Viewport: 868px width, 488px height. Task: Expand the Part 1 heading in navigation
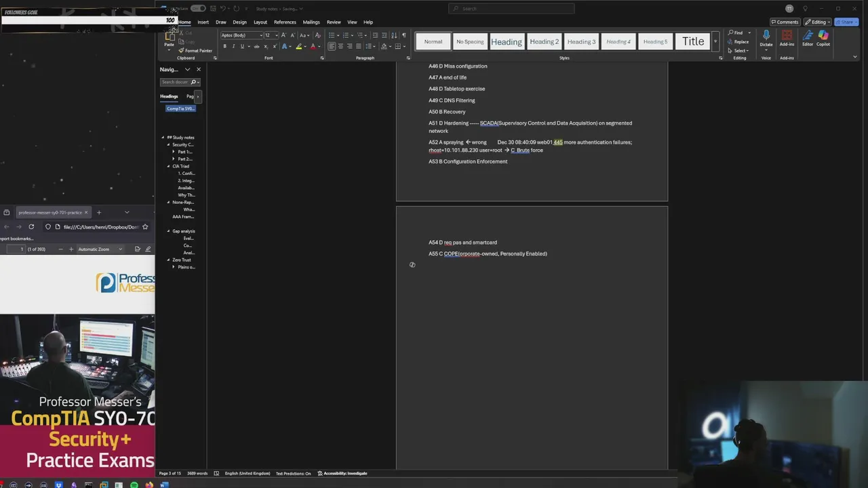(x=174, y=152)
